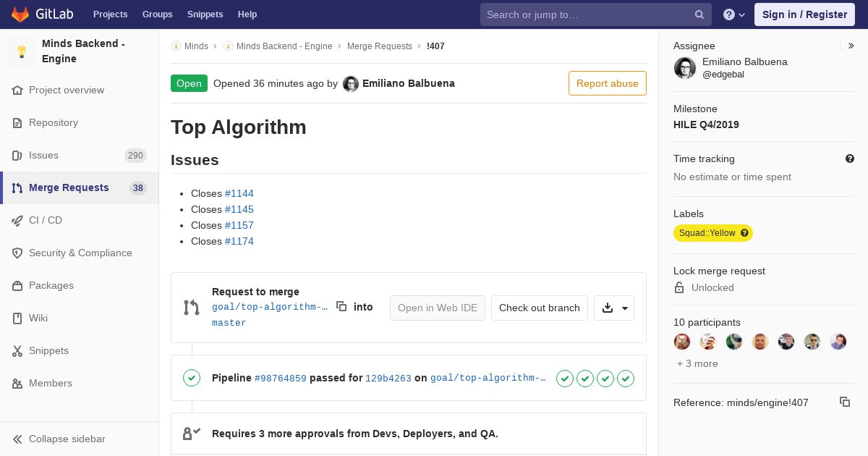Open issue #1144 link

[239, 193]
